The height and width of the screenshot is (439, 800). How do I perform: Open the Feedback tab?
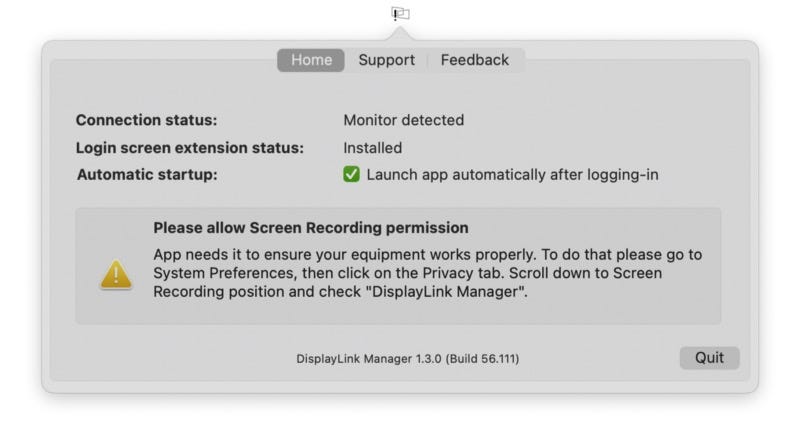pos(474,60)
